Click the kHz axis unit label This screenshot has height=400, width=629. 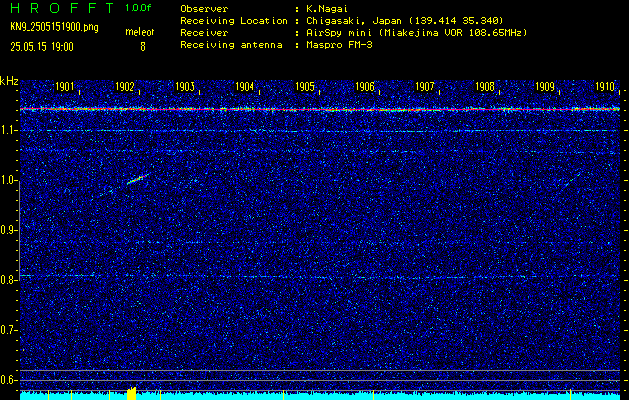pyautogui.click(x=9, y=81)
